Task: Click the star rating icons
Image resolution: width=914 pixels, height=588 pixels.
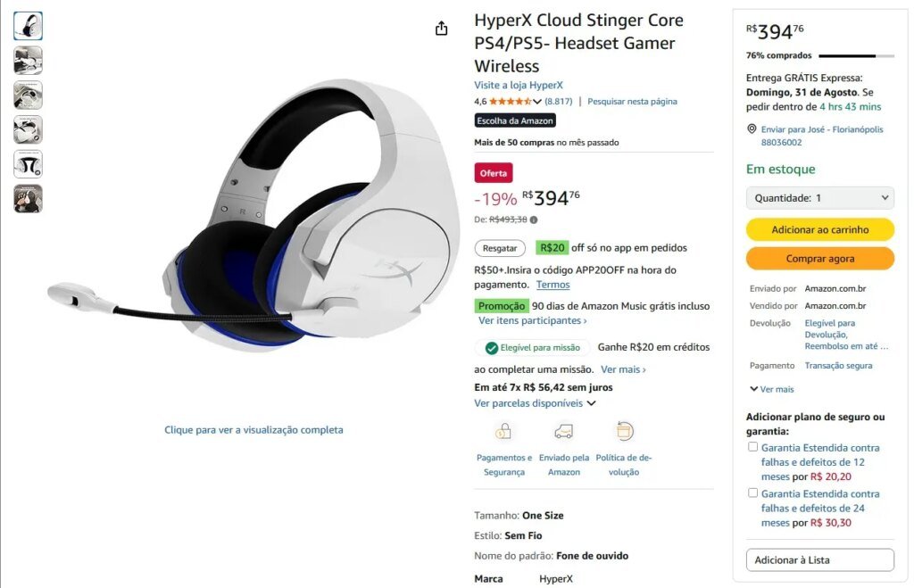Action: point(510,102)
